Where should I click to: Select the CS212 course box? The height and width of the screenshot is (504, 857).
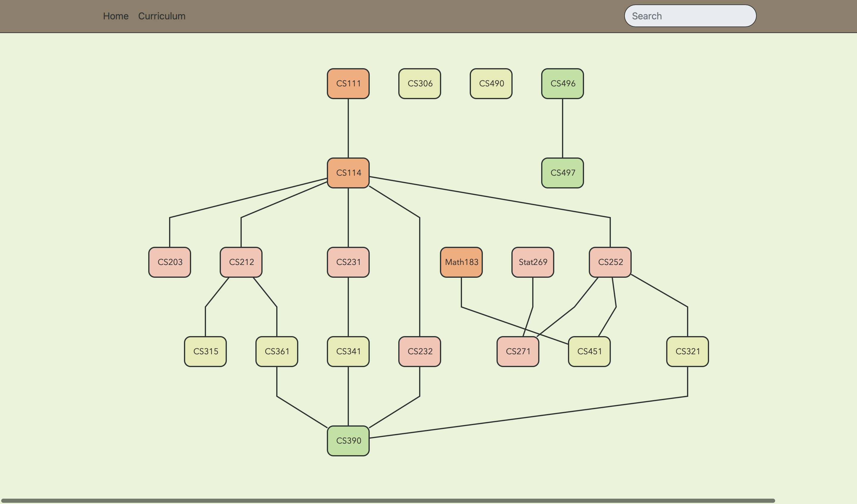241,262
